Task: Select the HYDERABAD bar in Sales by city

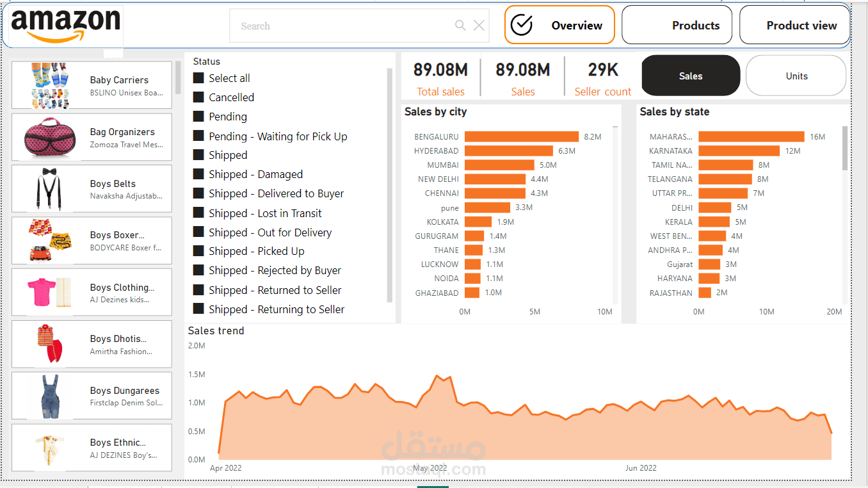Action: 509,150
